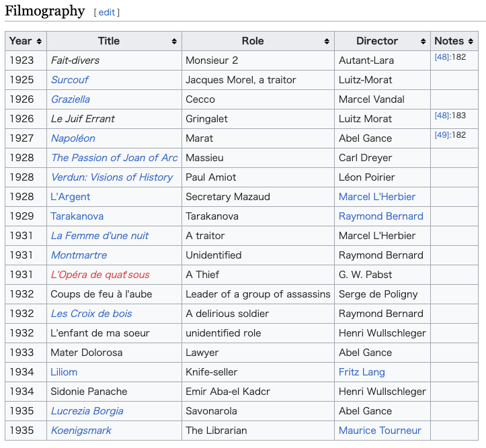Select role A delirious soldier
Screen dimensions: 486x448
pos(227,314)
